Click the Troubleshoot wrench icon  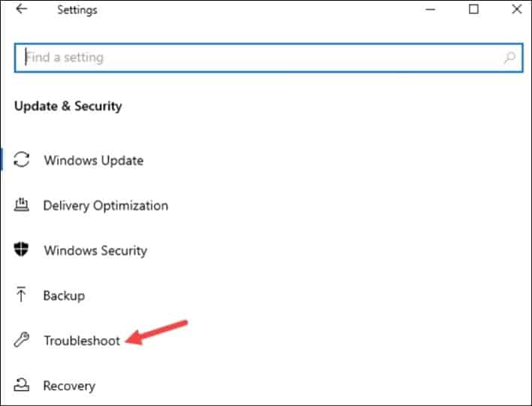pyautogui.click(x=21, y=340)
